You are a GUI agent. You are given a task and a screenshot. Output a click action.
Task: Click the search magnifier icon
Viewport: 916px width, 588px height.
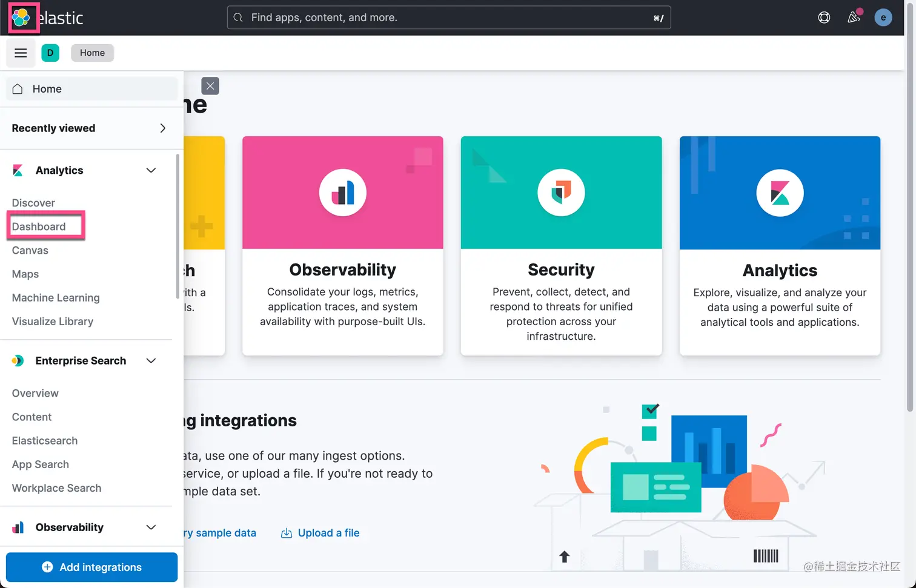point(238,18)
